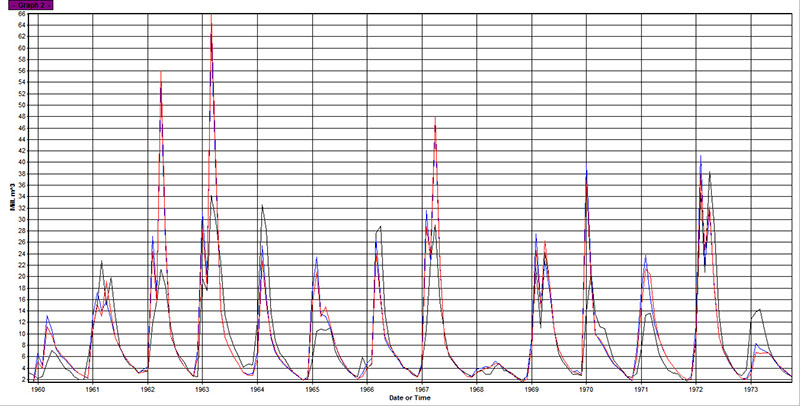Click the 20 value on the y-axis
This screenshot has width=800, height=406.
pyautogui.click(x=23, y=277)
